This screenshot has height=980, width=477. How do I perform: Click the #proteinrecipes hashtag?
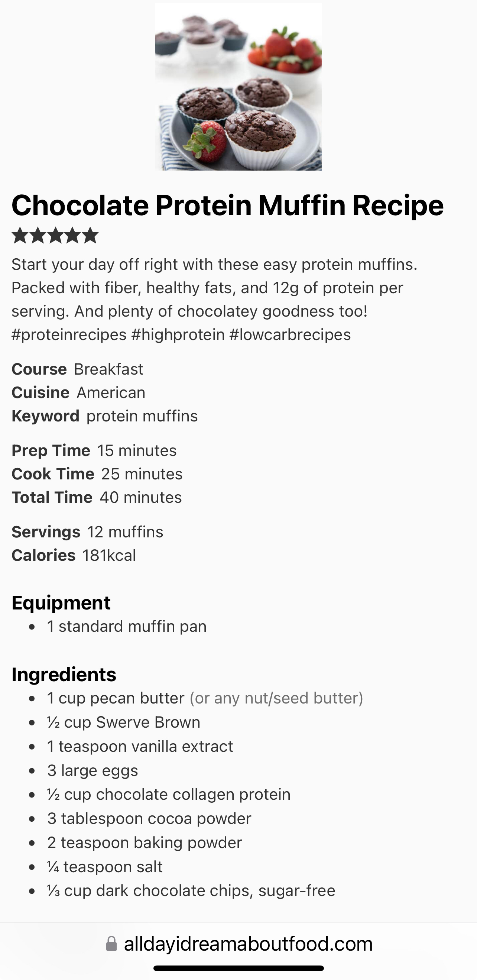click(69, 335)
